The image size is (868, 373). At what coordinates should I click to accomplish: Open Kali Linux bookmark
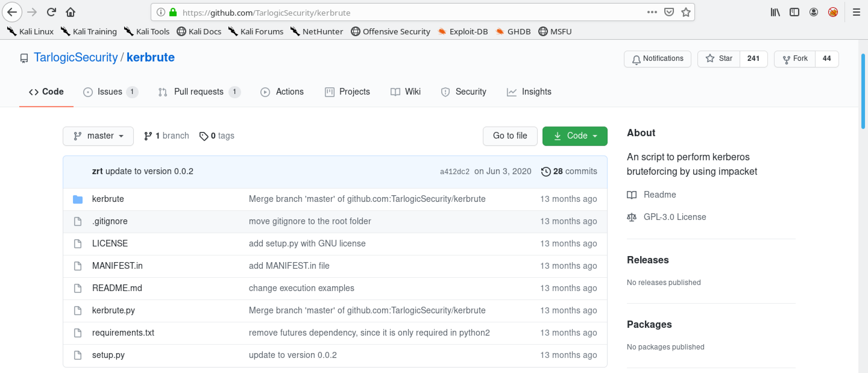[x=30, y=31]
